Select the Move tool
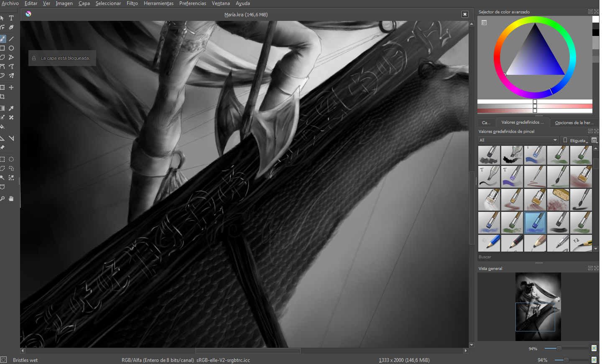 (x=11, y=87)
